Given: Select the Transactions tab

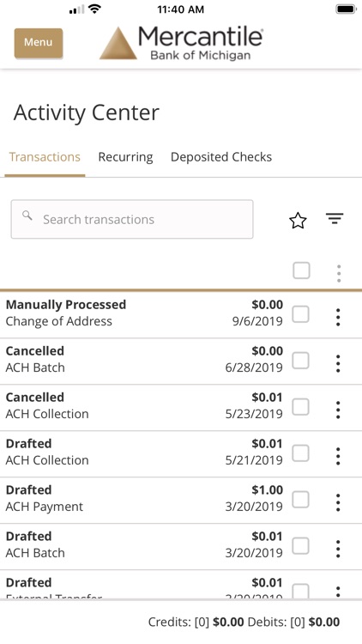Looking at the screenshot, I should point(45,157).
